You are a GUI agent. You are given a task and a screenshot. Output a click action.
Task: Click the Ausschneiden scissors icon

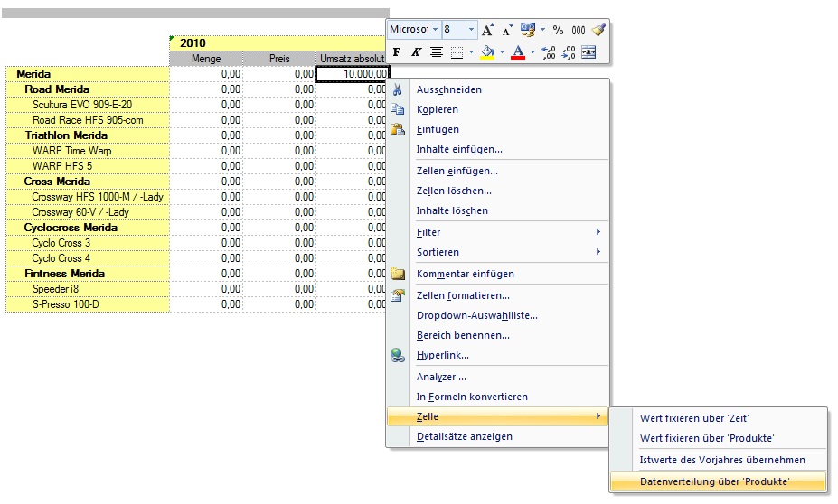397,89
